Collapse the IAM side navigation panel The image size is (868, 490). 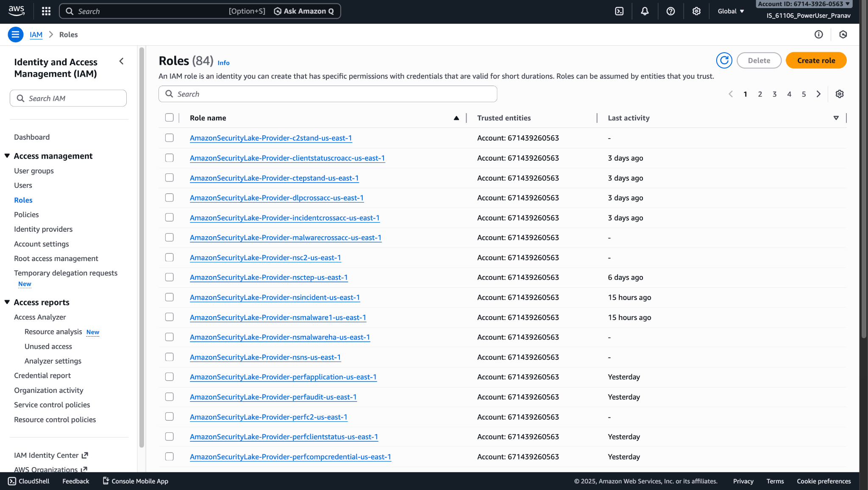pyautogui.click(x=122, y=61)
